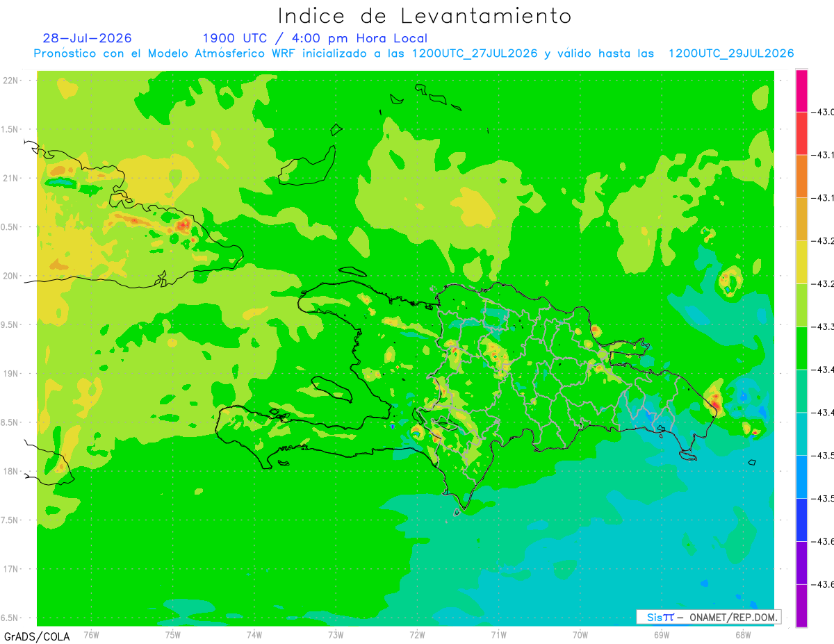This screenshot has width=834, height=644.
Task: Pick the red segment of the color scale
Action: 801,133
